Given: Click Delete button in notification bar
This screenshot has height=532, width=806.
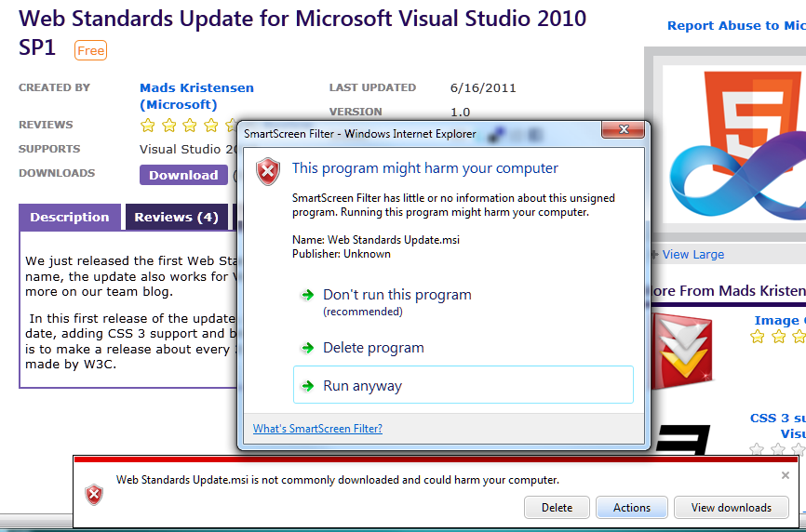Looking at the screenshot, I should (557, 507).
